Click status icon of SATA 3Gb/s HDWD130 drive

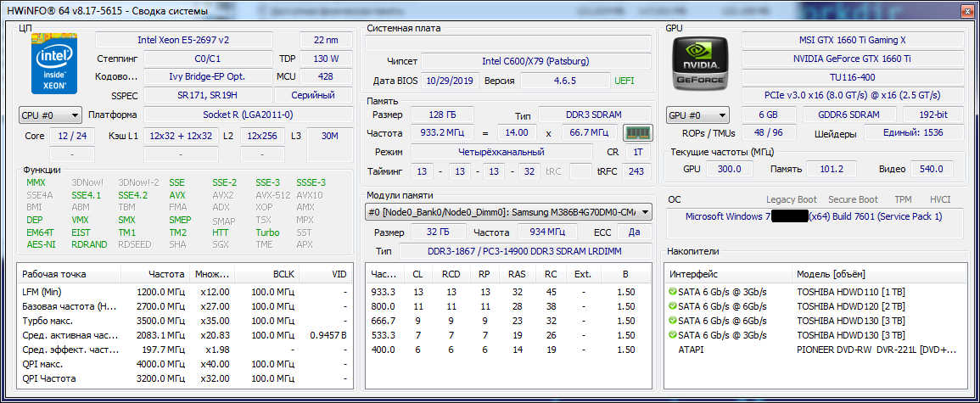click(673, 335)
